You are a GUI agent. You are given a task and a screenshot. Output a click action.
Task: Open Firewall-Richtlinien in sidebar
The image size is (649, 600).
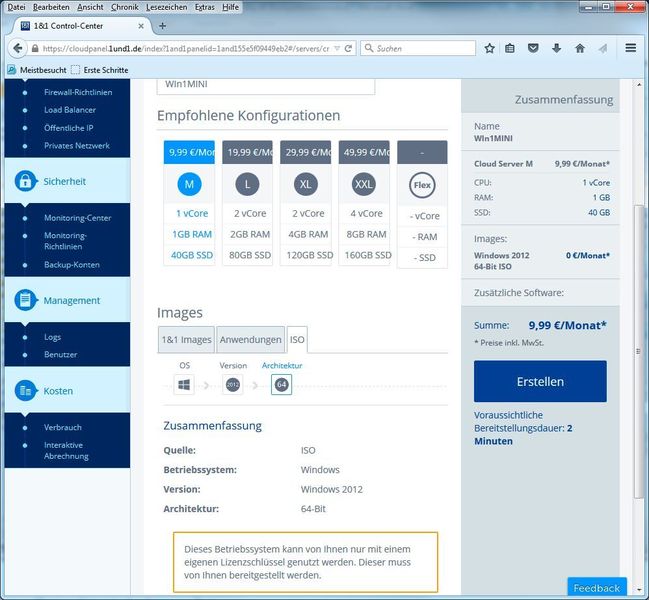click(78, 92)
